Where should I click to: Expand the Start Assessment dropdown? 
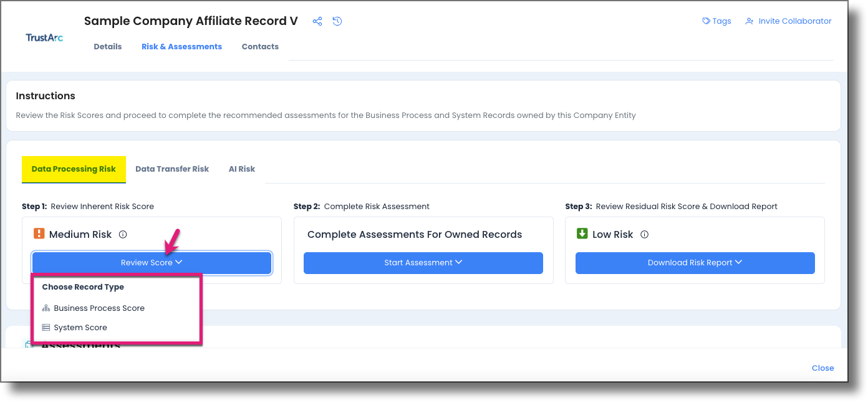click(423, 263)
